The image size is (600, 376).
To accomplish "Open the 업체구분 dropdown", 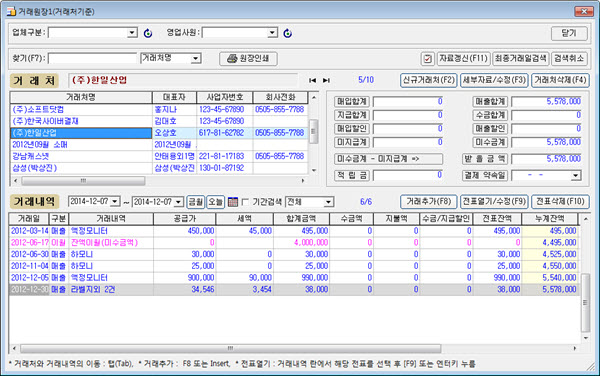I will click(132, 33).
